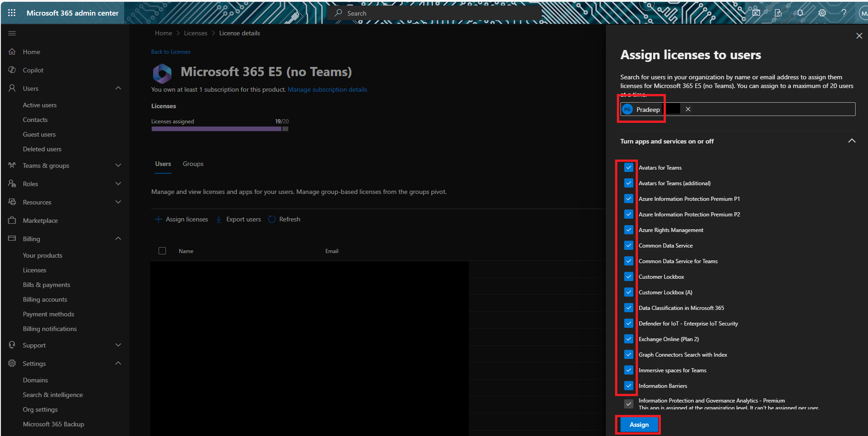The height and width of the screenshot is (436, 868).
Task: Expand the Roles nav group
Action: tap(118, 183)
